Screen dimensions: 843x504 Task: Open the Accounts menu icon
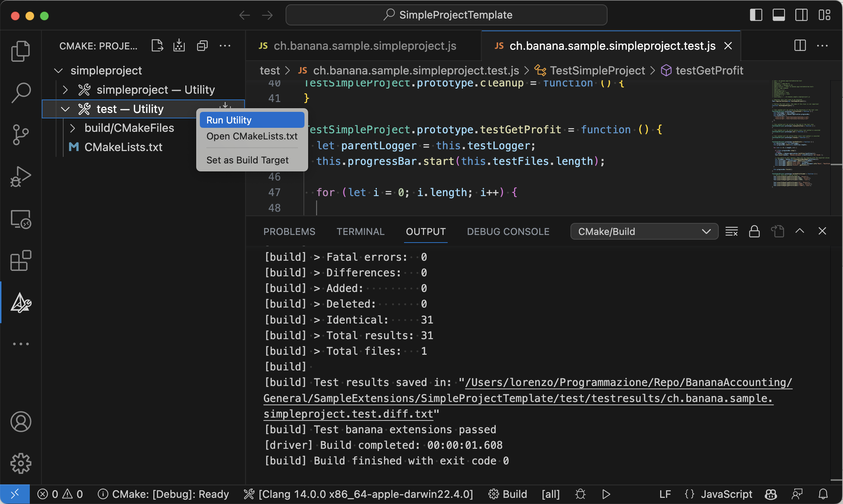click(21, 422)
